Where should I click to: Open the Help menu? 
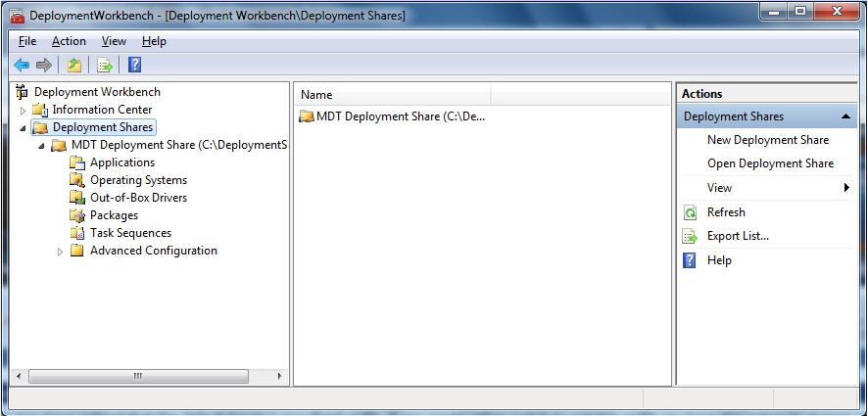[154, 41]
